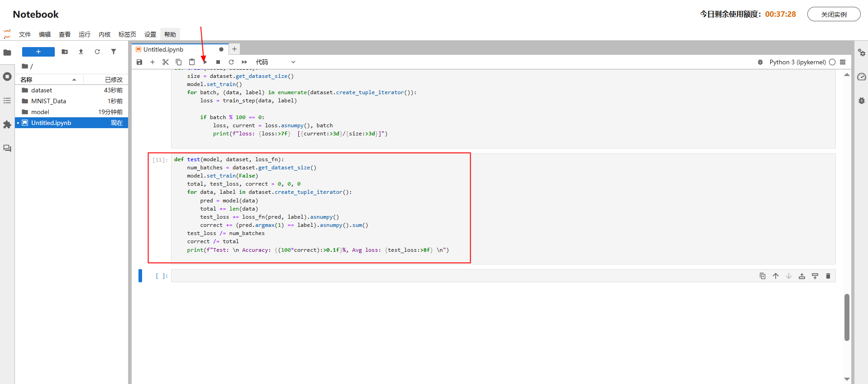Open the notebook toolbar hamburger menu

pyautogui.click(x=843, y=62)
